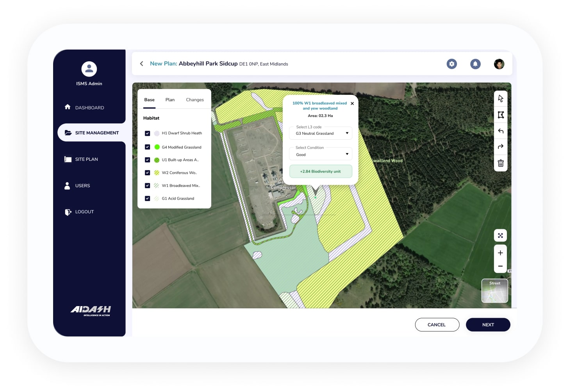Screen dimensions: 569x392
Task: Toggle G1 Acid Grassland checkbox
Action: click(147, 198)
